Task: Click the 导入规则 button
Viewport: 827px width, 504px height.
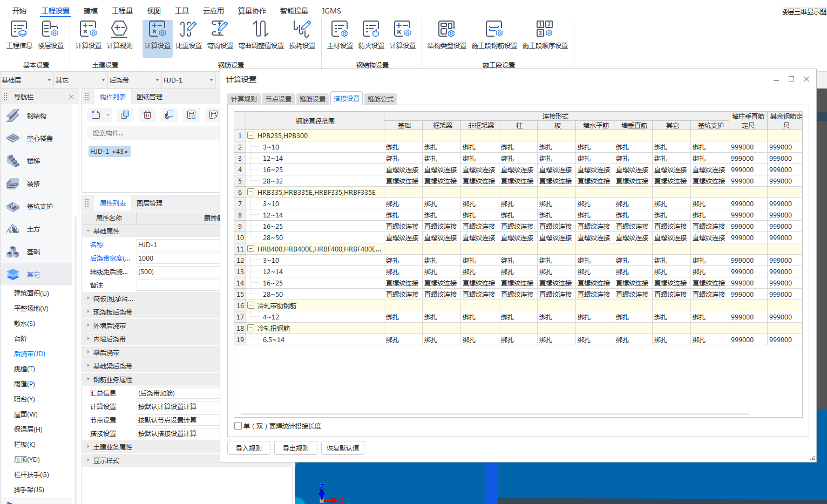Action: pyautogui.click(x=248, y=448)
